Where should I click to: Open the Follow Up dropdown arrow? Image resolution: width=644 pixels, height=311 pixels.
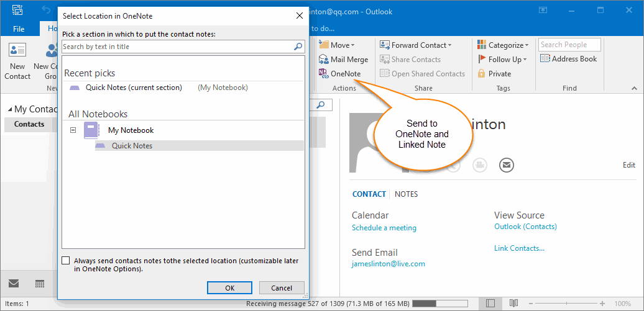(x=525, y=60)
